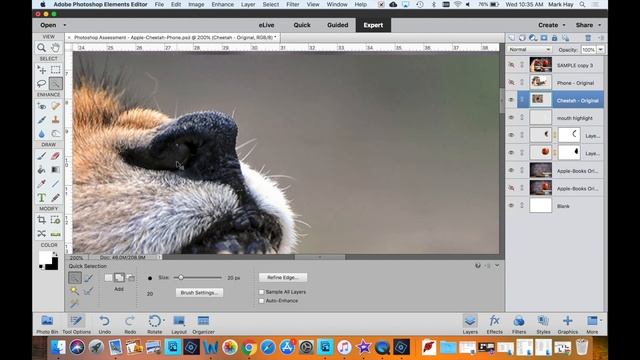Select the Blur tool
Screen dimensions: 640x360
point(42,133)
